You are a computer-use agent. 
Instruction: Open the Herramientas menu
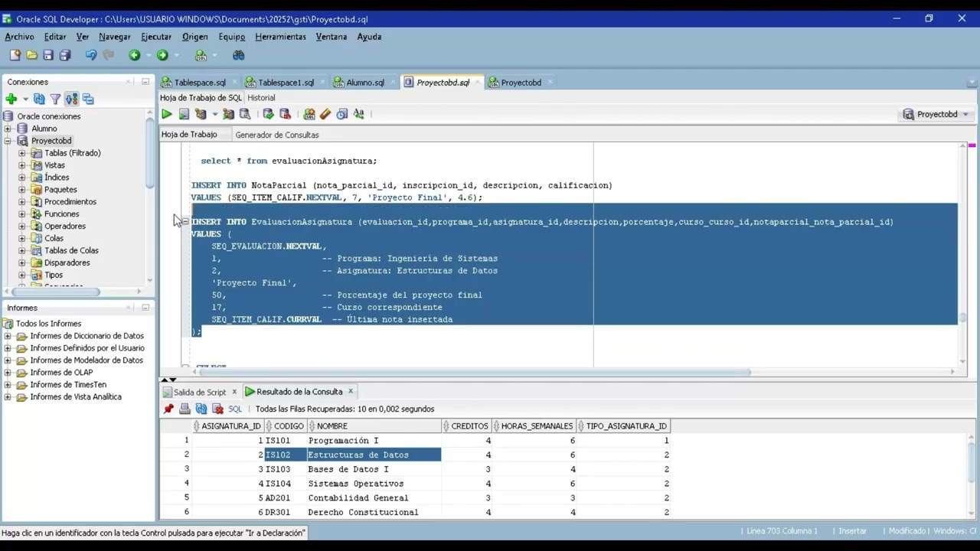pos(280,37)
